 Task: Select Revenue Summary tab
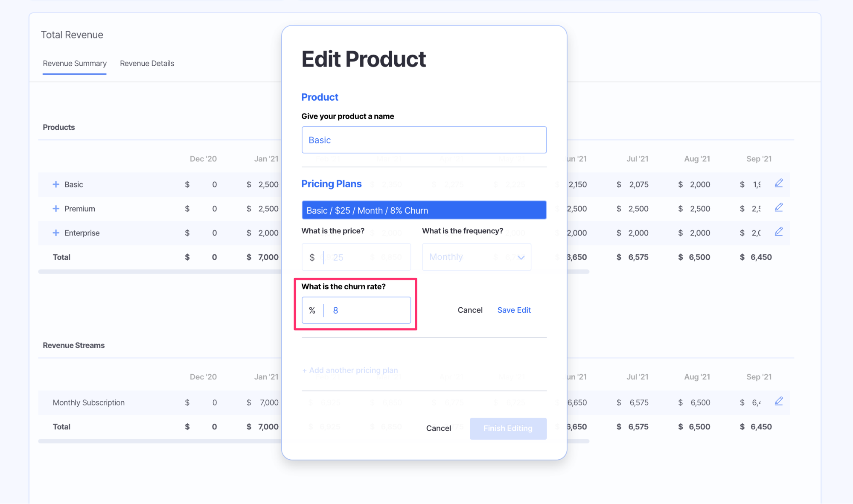coord(75,63)
